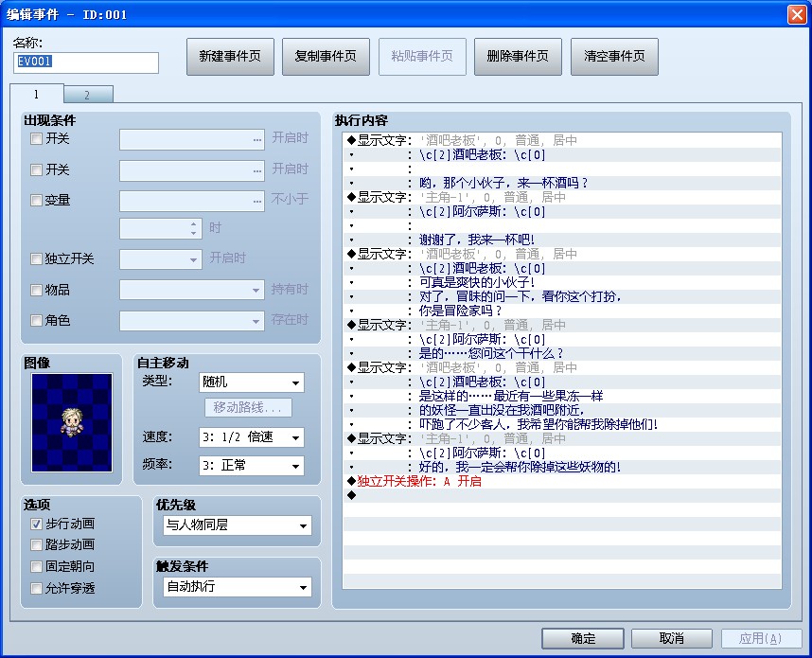Click the variable value spinner arrows
This screenshot has height=658, width=812.
pyautogui.click(x=193, y=228)
